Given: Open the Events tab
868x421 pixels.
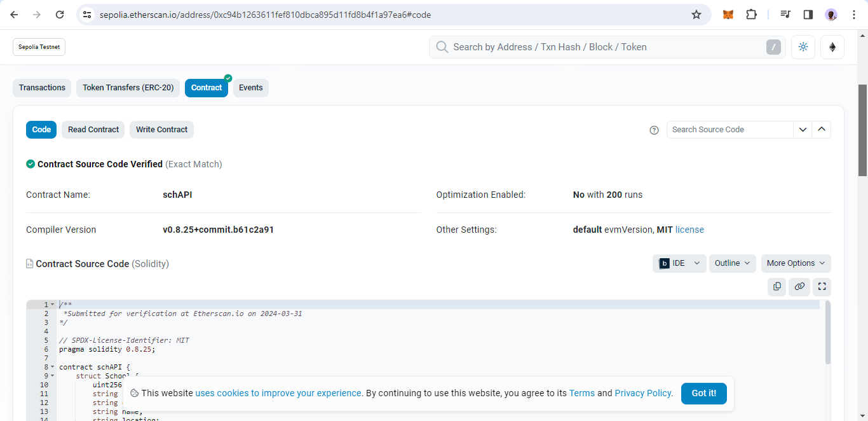Looking at the screenshot, I should pyautogui.click(x=251, y=88).
